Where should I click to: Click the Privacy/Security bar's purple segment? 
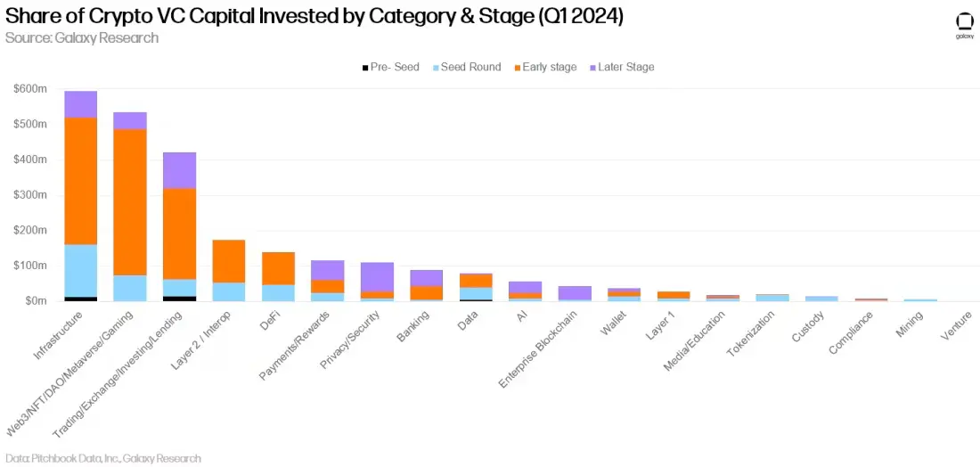point(377,276)
